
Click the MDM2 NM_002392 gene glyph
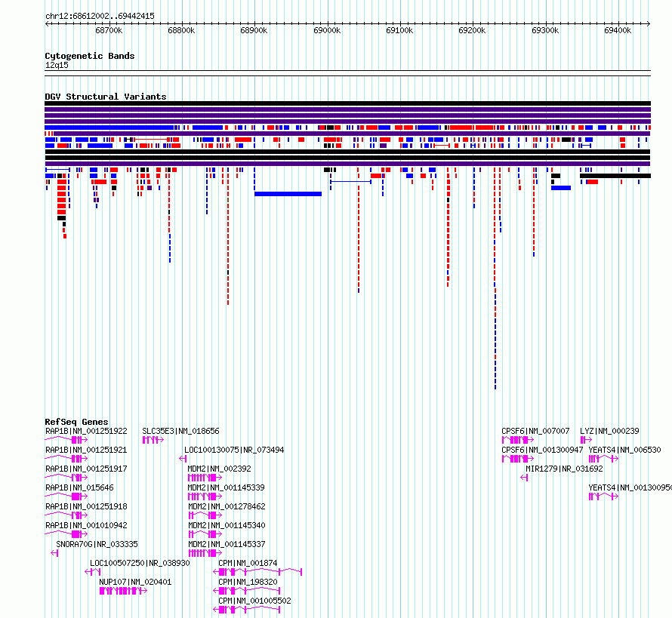(205, 478)
